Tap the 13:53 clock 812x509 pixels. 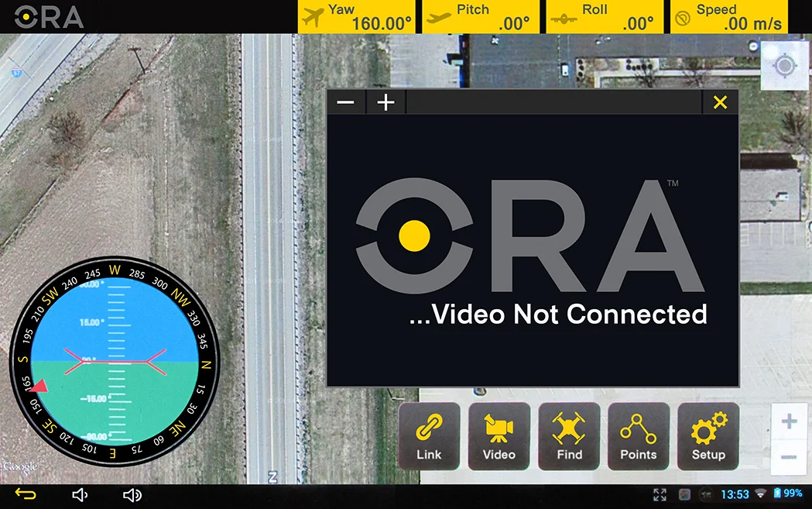click(x=735, y=494)
